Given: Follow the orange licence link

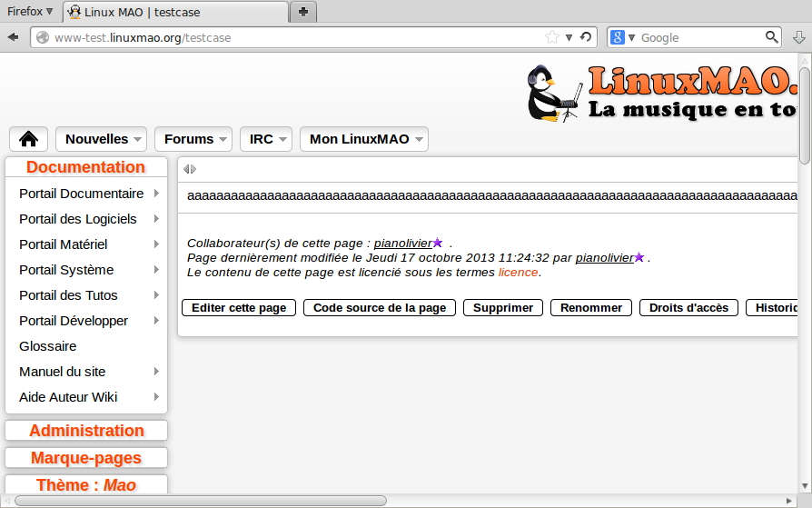Looking at the screenshot, I should (518, 272).
